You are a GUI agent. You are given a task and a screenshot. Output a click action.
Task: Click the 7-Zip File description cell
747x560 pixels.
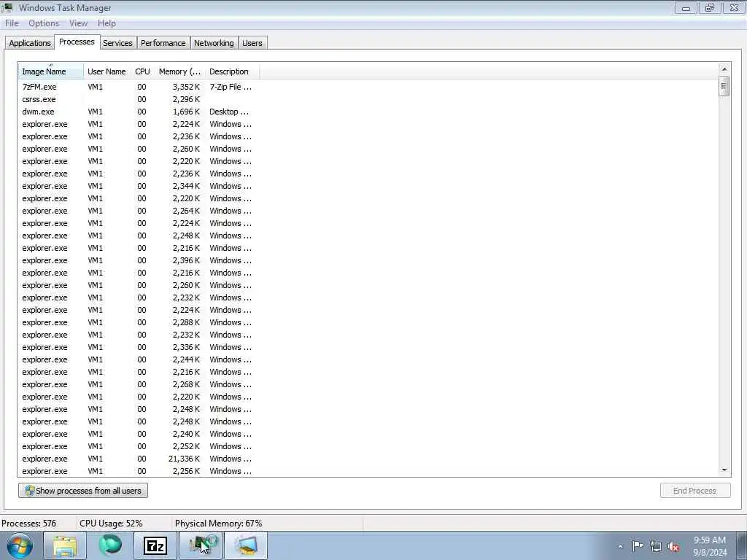[x=231, y=87]
